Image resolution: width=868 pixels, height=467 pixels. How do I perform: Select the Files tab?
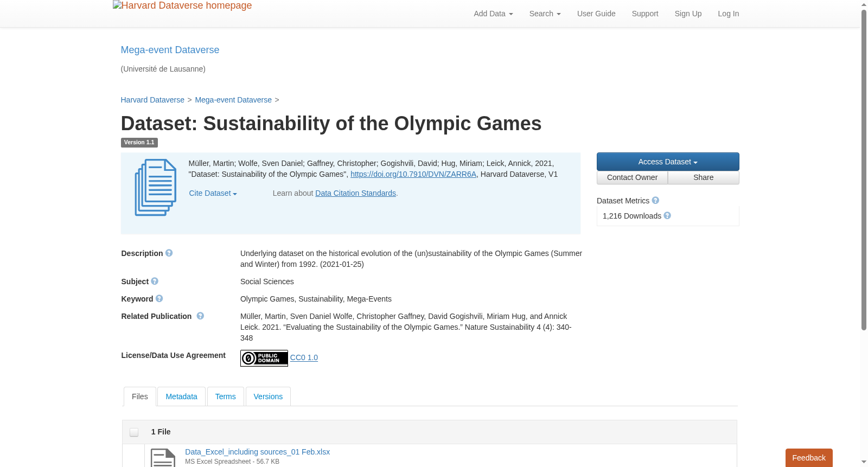140,396
